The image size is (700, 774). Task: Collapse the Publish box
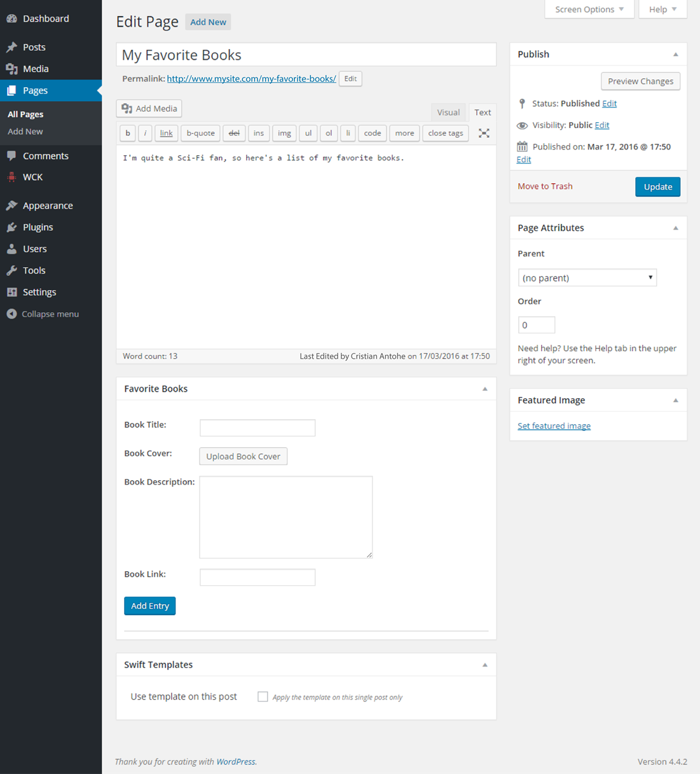(676, 55)
